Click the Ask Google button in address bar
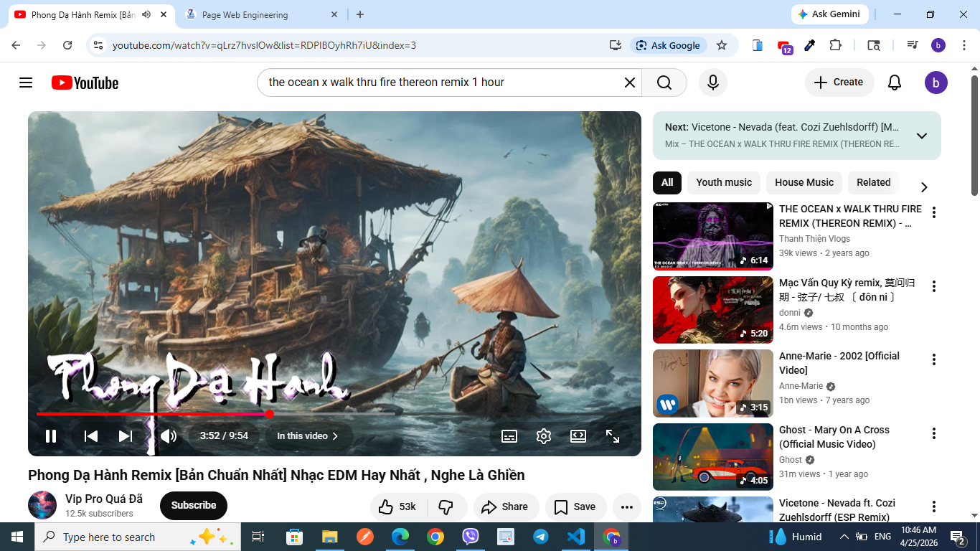Screen dimensions: 980x551 tap(669, 45)
